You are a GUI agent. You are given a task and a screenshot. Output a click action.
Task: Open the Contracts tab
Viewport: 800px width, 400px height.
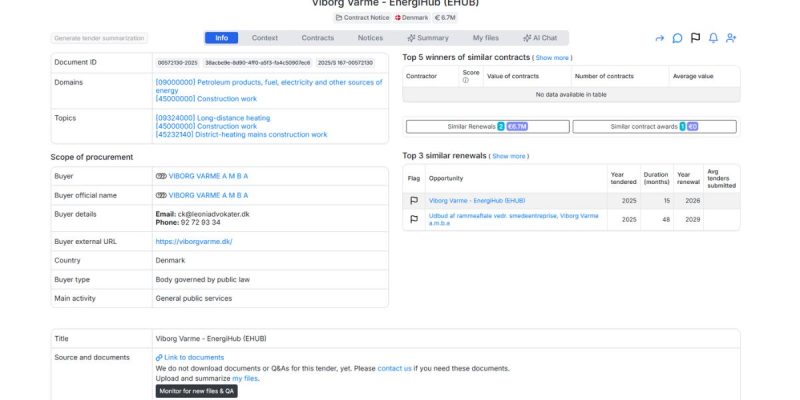point(317,38)
